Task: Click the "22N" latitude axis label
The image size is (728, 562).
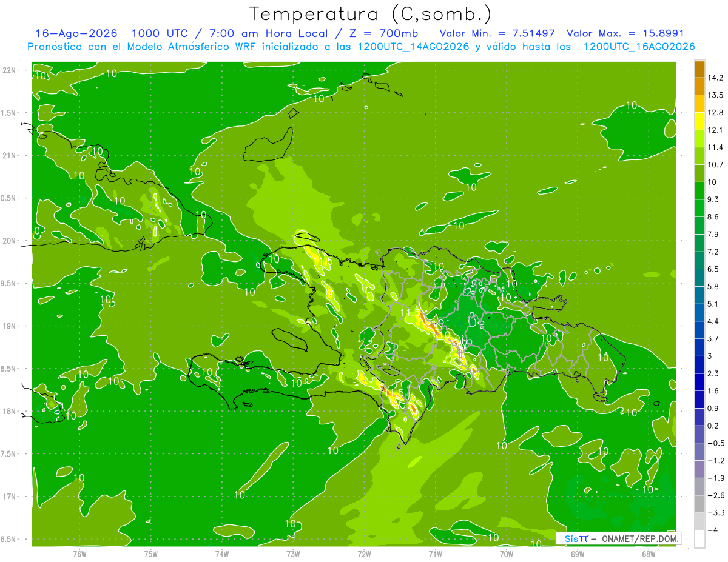Action: coord(10,70)
